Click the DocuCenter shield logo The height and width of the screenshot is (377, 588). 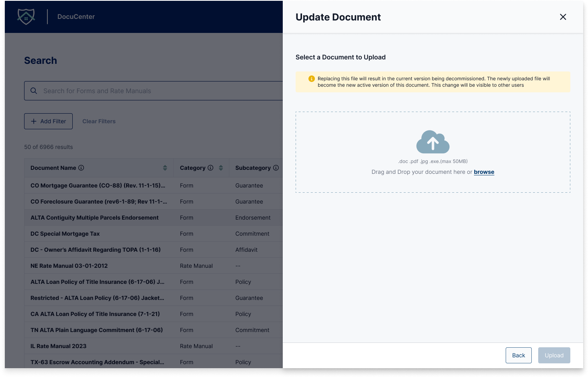pyautogui.click(x=26, y=16)
